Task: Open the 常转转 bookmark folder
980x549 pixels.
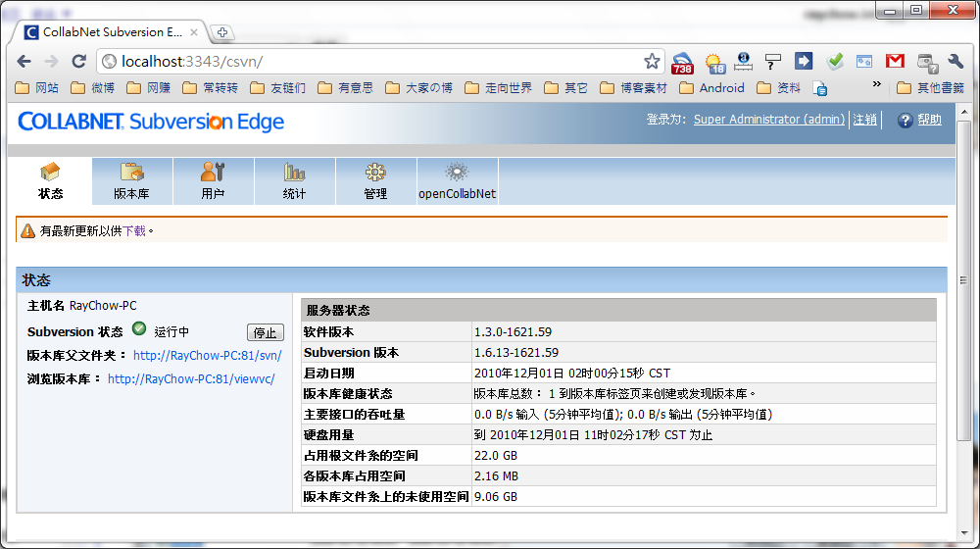Action: pos(211,88)
